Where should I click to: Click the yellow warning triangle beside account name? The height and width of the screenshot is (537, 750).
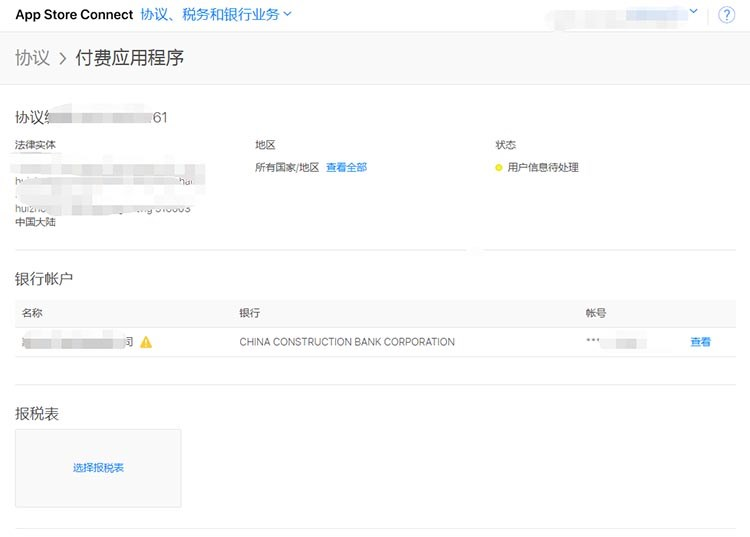point(146,342)
